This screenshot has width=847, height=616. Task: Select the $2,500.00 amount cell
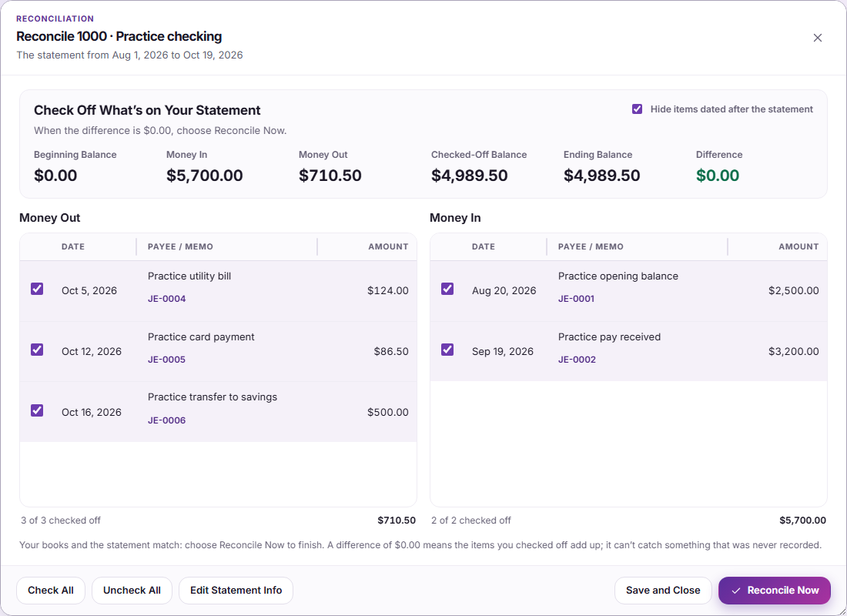[794, 291]
